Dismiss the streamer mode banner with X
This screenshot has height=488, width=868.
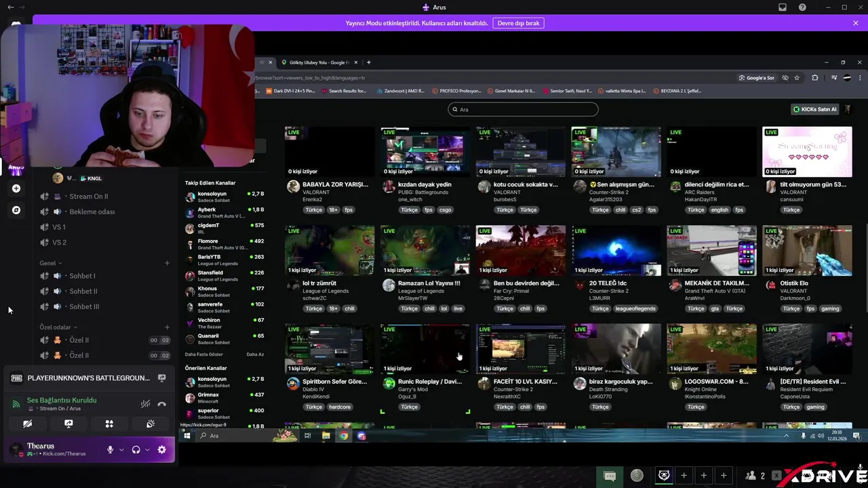[856, 23]
